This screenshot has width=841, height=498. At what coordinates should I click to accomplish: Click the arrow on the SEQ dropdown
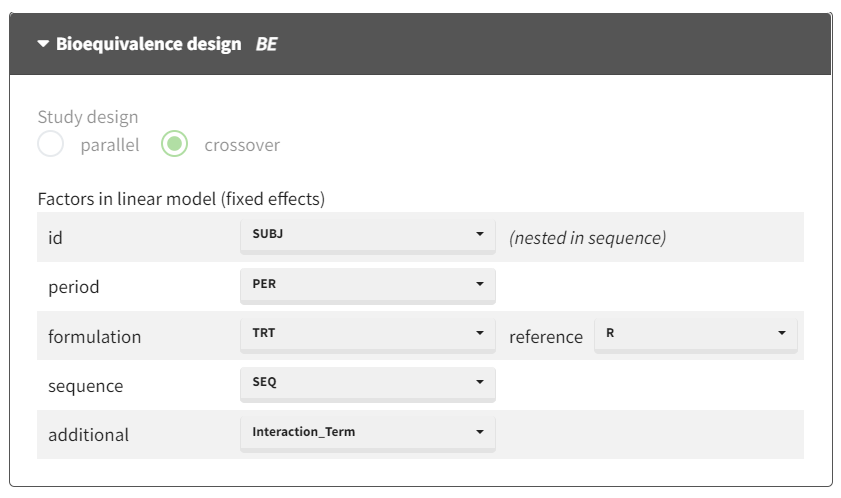[x=479, y=383]
